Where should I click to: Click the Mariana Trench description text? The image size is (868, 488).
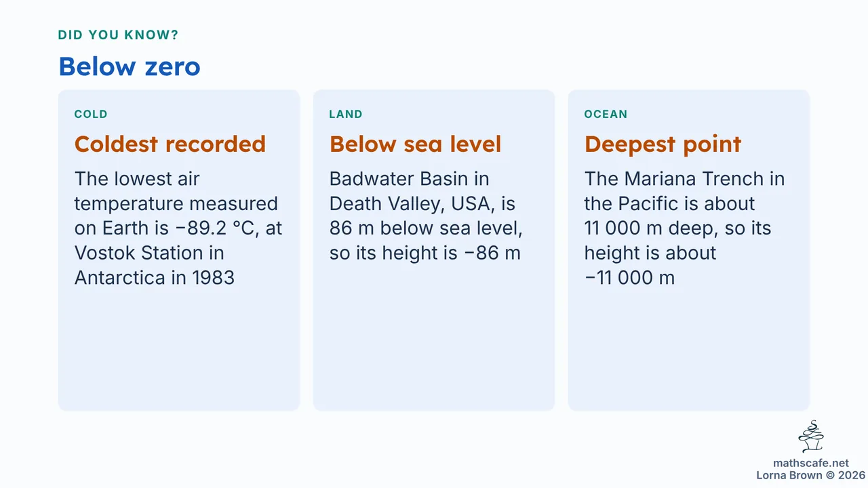coord(684,228)
